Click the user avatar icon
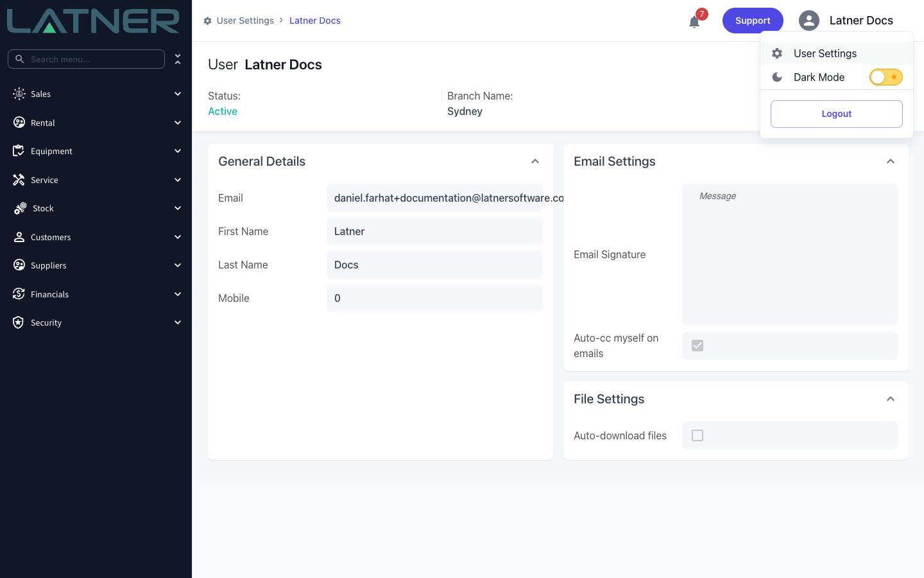 pyautogui.click(x=809, y=21)
